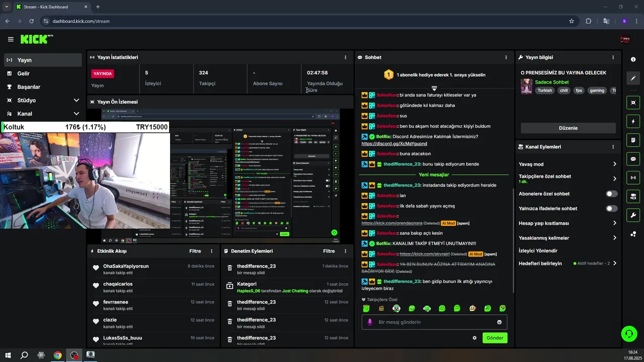Click the screen-capture frame icon in right sidebar
Image resolution: width=644 pixels, height=362 pixels.
pyautogui.click(x=633, y=103)
